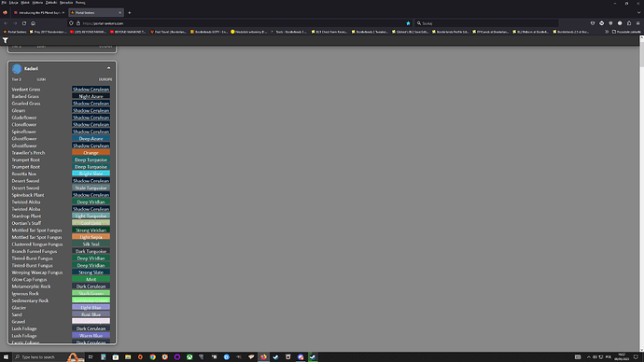Click the Orange swatch for Traveller's Perch

91,153
